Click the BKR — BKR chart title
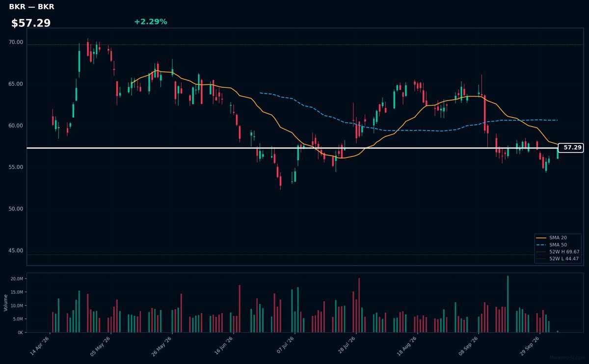 pyautogui.click(x=32, y=7)
